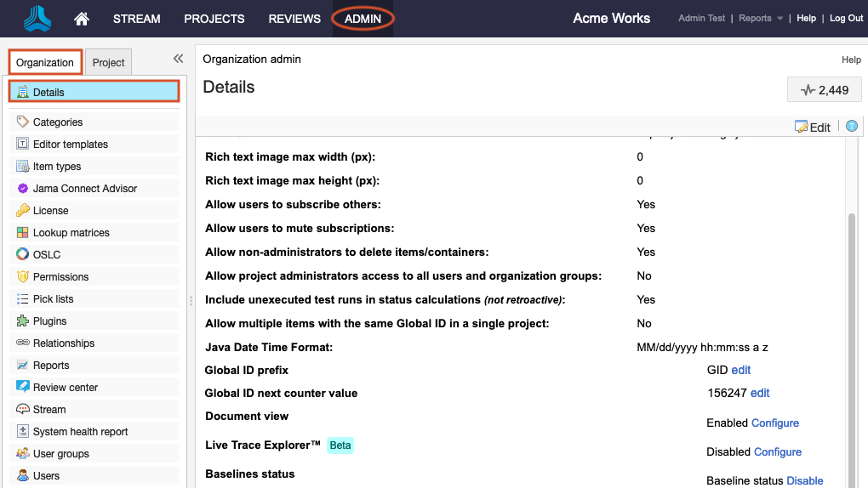
Task: Select Categories in the sidebar
Action: click(94, 122)
